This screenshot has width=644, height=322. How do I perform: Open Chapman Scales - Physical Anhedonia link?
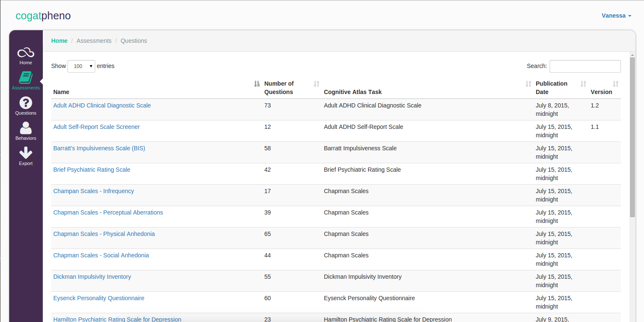click(x=104, y=234)
